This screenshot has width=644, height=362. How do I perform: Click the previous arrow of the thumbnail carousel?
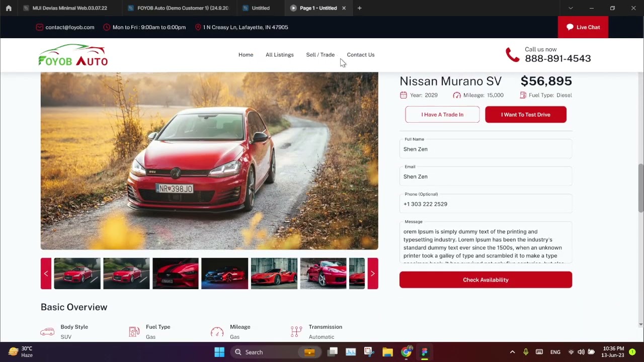46,274
